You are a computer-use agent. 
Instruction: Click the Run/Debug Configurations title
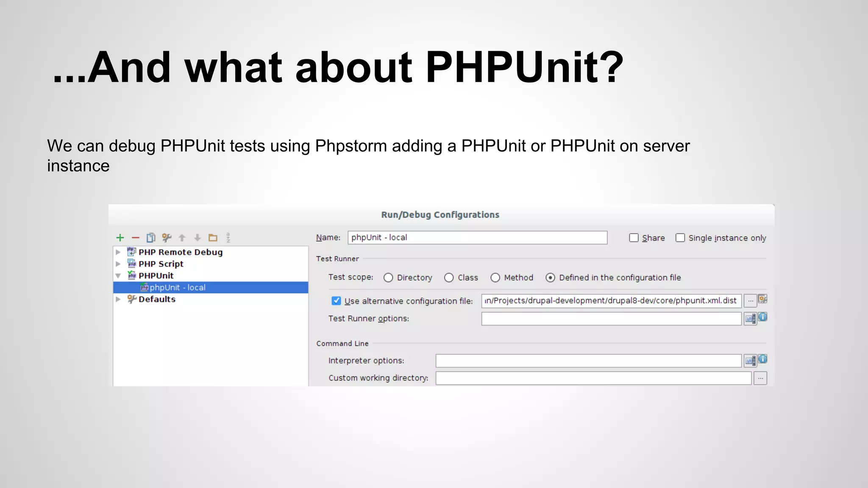click(440, 215)
